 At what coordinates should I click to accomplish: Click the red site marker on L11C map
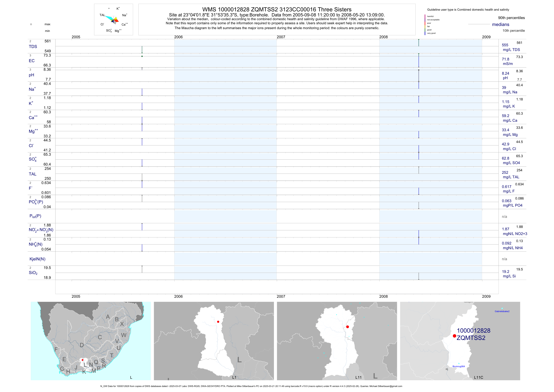[454, 336]
